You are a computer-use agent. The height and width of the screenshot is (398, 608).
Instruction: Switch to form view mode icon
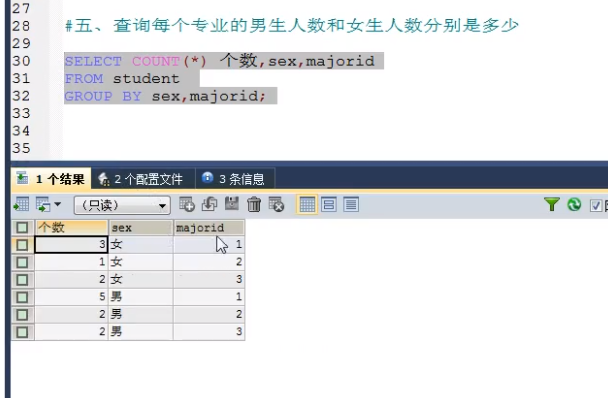329,204
